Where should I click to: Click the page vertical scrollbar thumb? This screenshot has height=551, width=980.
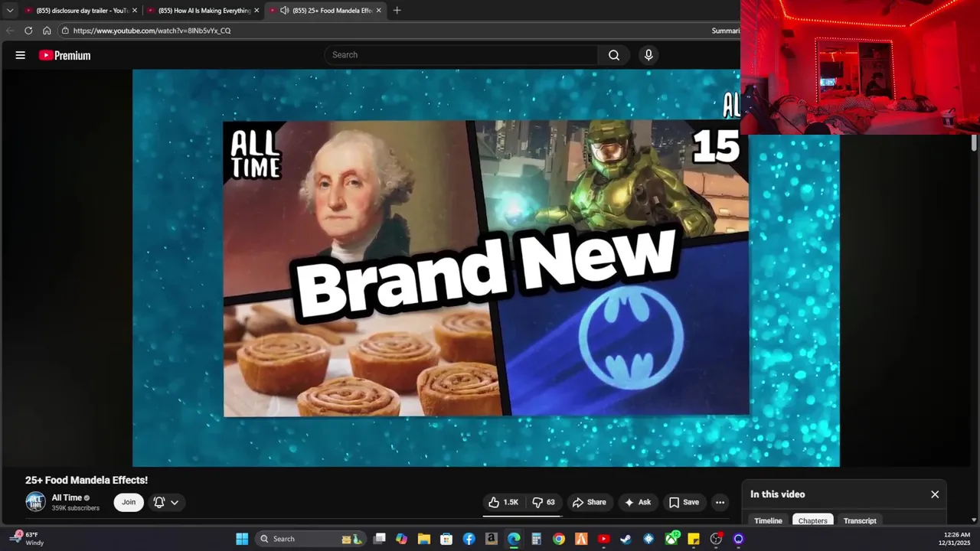(x=974, y=143)
